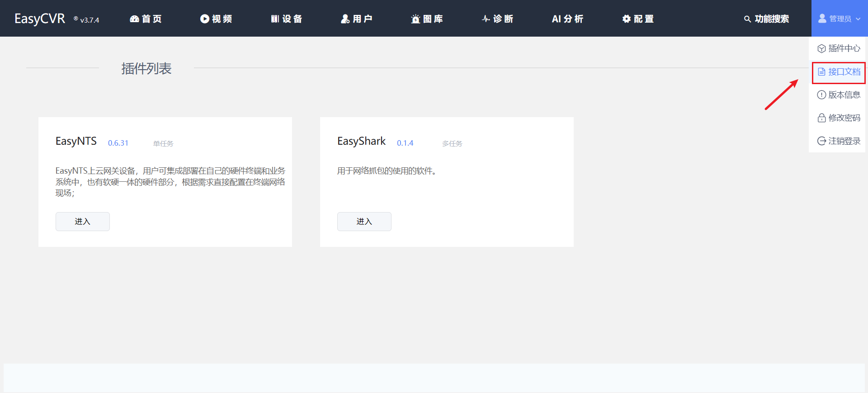Expand the 管理员 account dropdown
The height and width of the screenshot is (393, 868).
click(x=840, y=19)
